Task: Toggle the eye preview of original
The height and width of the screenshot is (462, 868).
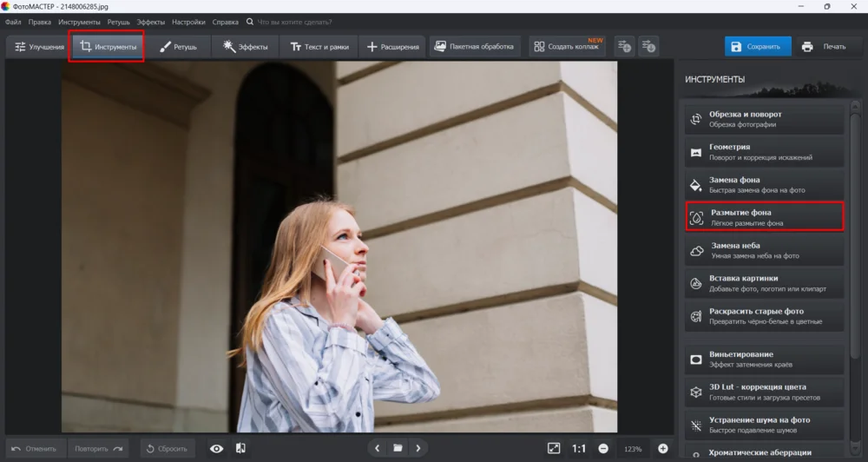Action: click(x=216, y=448)
